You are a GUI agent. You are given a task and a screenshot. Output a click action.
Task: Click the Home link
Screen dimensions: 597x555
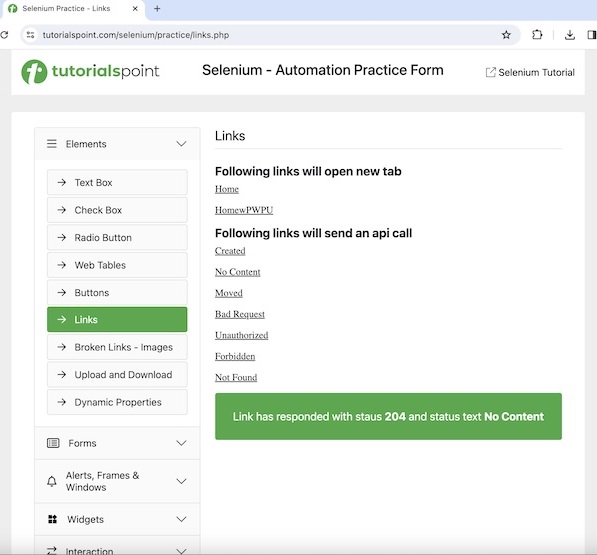(227, 189)
